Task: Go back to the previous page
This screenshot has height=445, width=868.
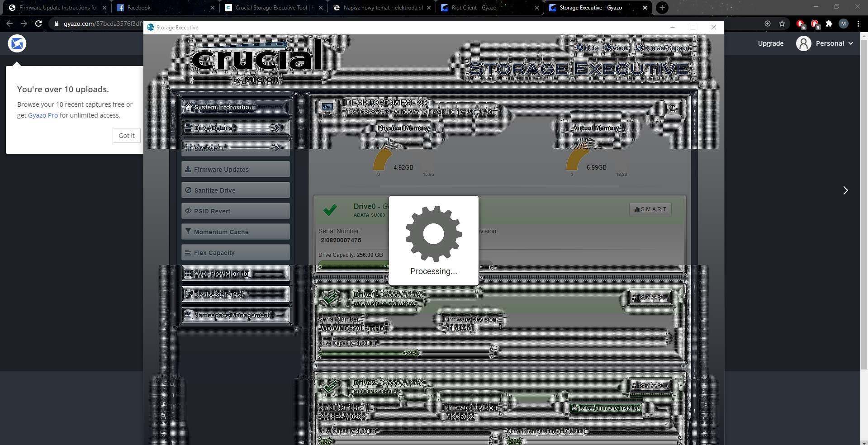Action: coord(9,24)
